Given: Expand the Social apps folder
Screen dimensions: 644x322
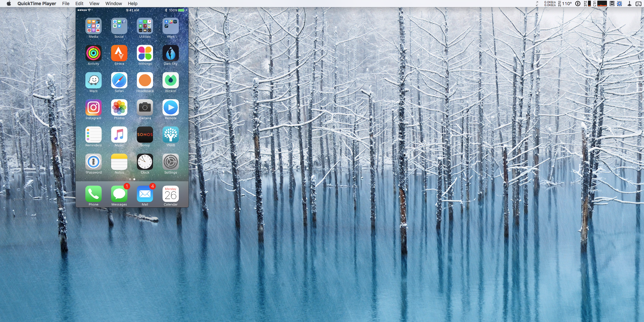Looking at the screenshot, I should tap(119, 26).
